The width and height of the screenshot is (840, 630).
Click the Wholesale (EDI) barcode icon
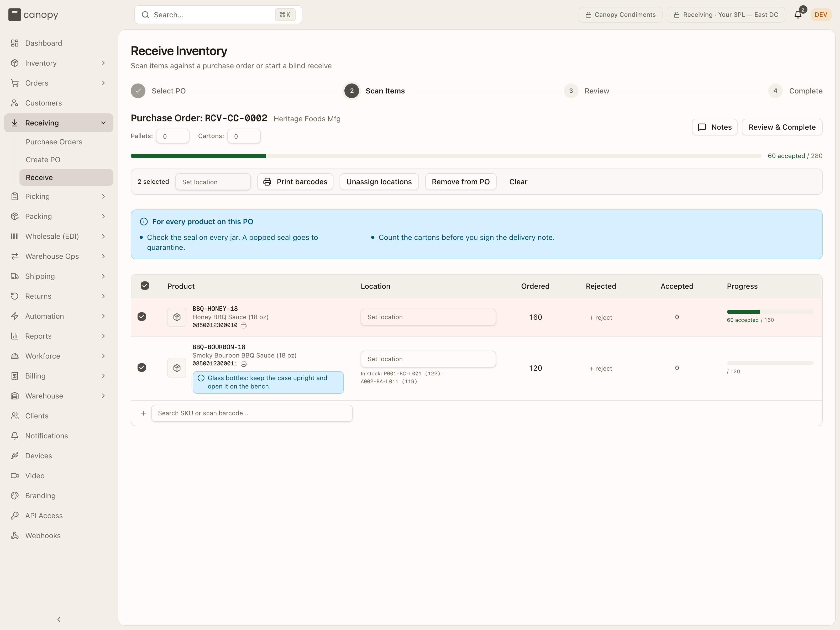coord(15,236)
